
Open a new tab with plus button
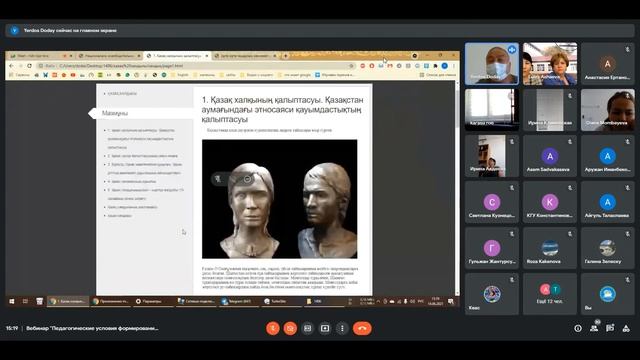point(286,56)
